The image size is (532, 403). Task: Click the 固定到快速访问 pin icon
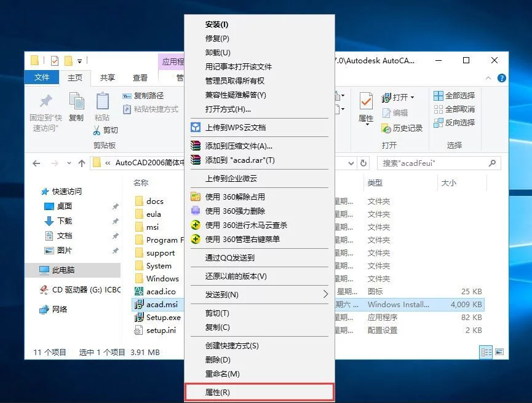tap(46, 101)
